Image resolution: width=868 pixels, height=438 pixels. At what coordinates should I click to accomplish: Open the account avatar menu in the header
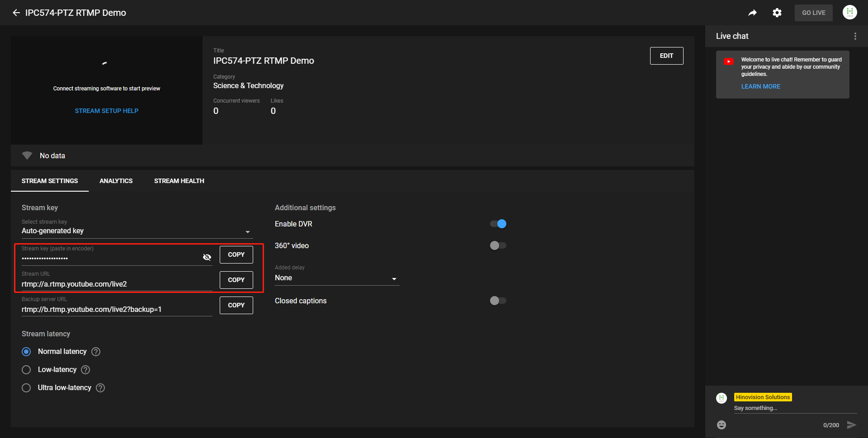coord(849,12)
